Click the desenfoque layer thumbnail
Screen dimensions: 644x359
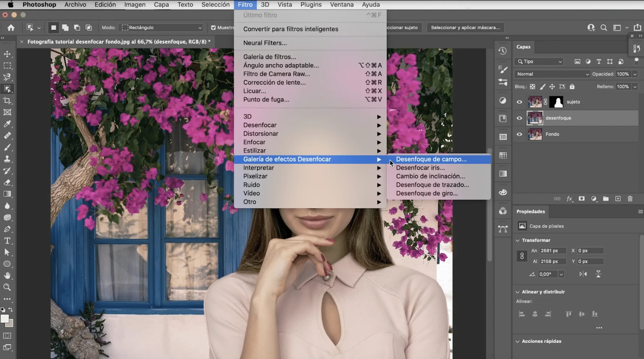[535, 118]
